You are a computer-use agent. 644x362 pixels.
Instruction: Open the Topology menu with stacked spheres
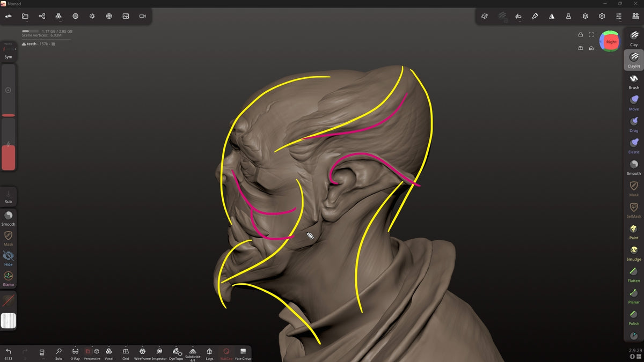coord(58,16)
